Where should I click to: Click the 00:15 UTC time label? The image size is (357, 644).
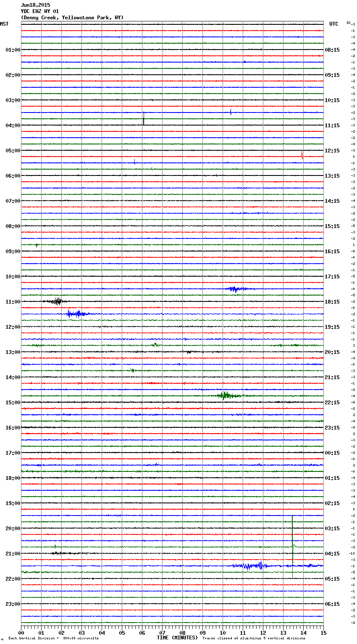click(332, 453)
